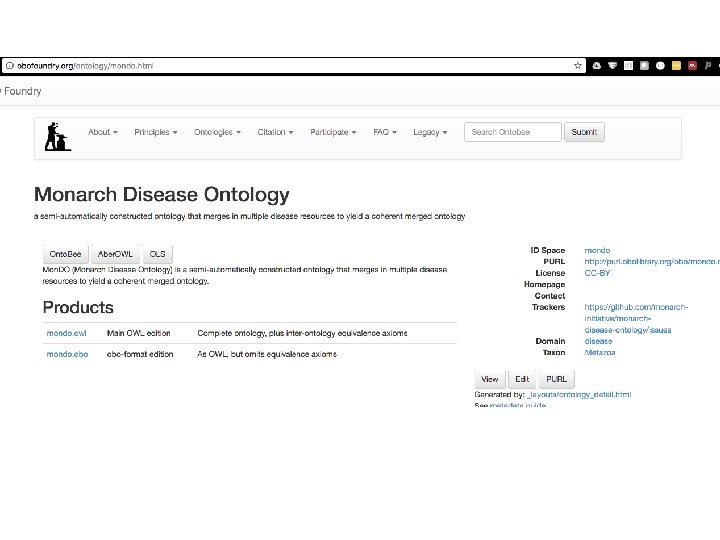This screenshot has height=540, width=720.
Task: Expand the Participate dropdown
Action: (x=333, y=132)
